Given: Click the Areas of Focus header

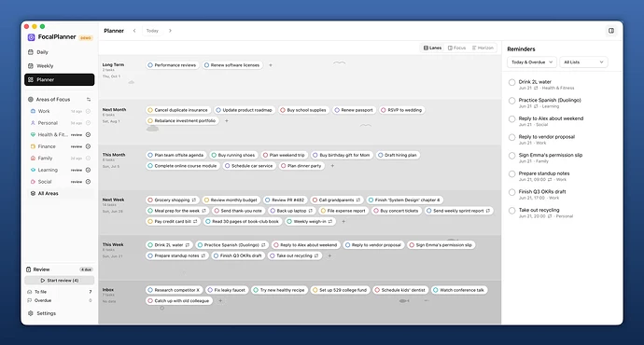Looking at the screenshot, I should [x=53, y=99].
